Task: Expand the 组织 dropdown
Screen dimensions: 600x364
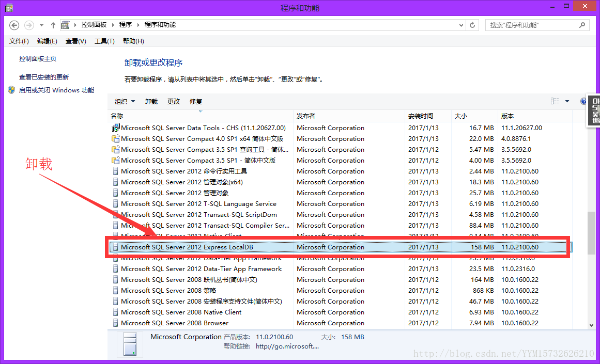Action: click(125, 101)
